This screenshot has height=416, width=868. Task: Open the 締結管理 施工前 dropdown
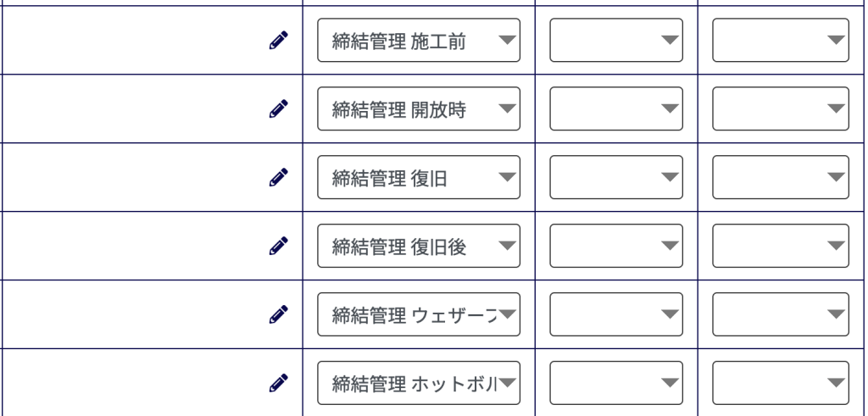tap(419, 41)
